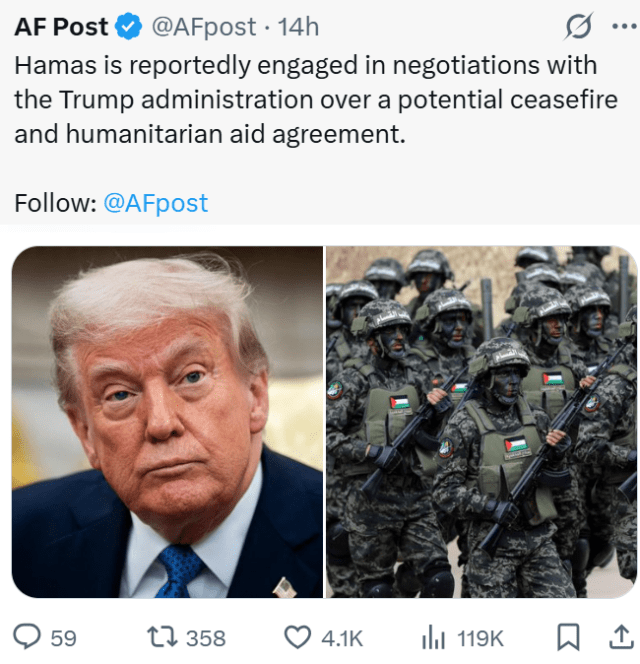Open the right soldiers photo thumbnail
The image size is (640, 664).
[x=481, y=422]
